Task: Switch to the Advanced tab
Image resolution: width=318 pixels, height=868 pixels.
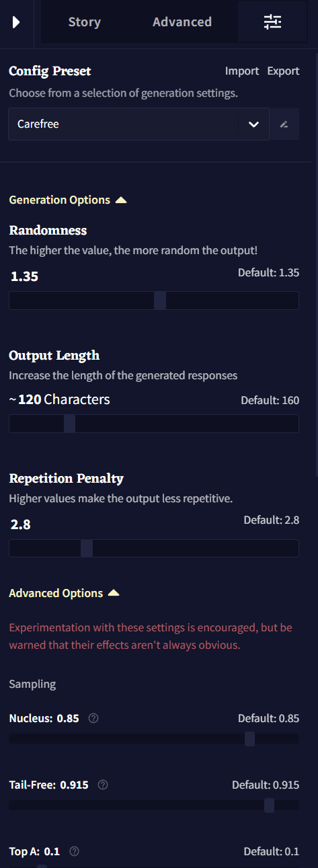Action: [182, 22]
